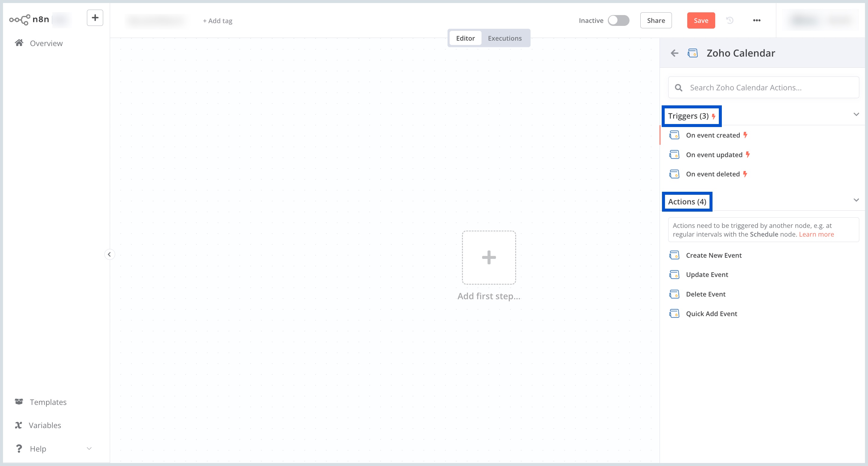Screen dimensions: 868x466
Task: Save the workflow
Action: pyautogui.click(x=701, y=20)
